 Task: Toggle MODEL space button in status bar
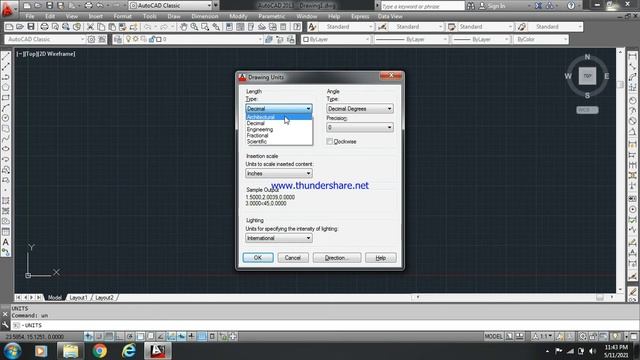pyautogui.click(x=493, y=336)
